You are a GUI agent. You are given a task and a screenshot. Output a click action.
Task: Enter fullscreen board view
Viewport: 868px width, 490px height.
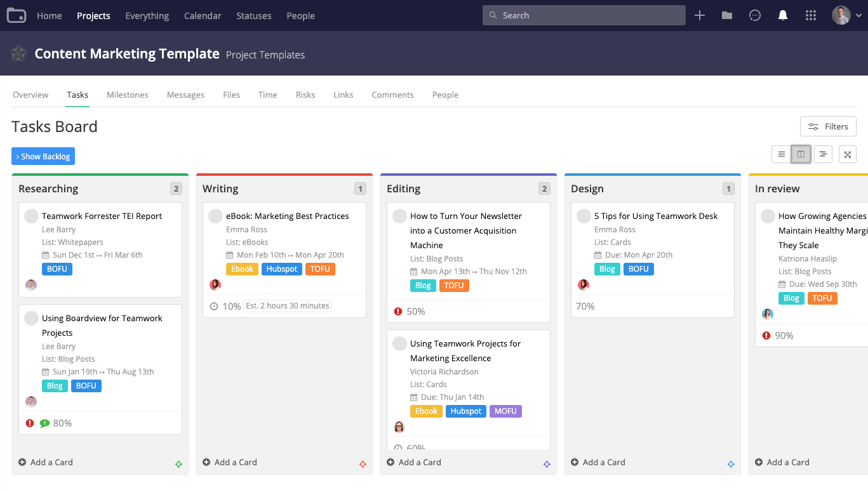pyautogui.click(x=847, y=154)
